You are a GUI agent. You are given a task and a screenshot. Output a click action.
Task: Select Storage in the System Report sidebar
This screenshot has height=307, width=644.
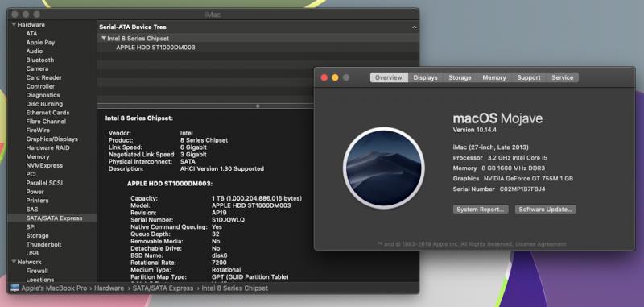(x=37, y=235)
